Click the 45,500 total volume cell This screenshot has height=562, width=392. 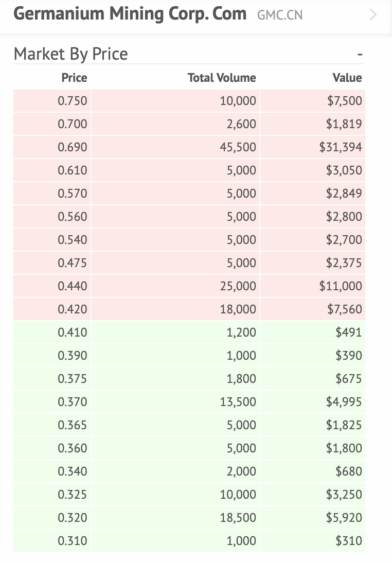click(238, 147)
